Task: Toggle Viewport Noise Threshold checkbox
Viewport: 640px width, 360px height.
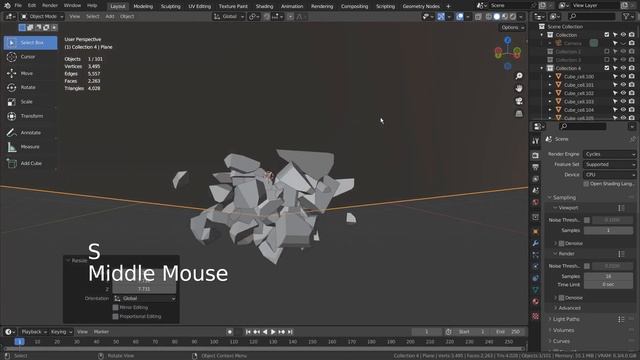Action: [x=587, y=220]
